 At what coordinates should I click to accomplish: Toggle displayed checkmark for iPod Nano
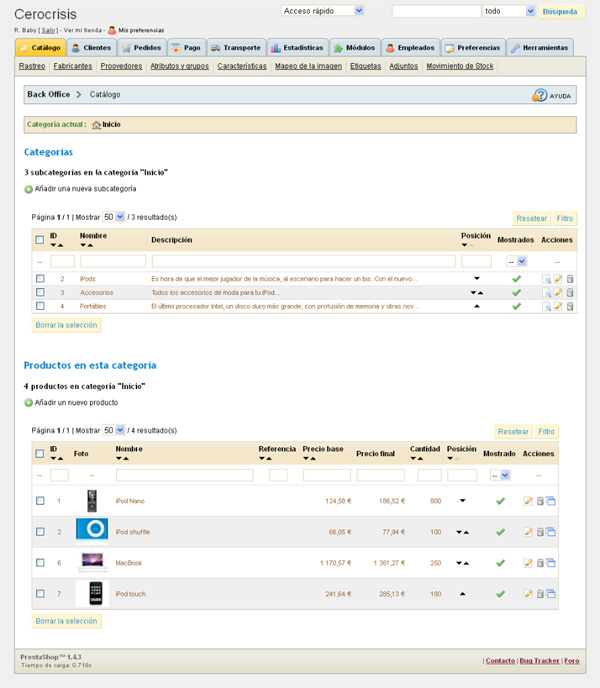click(x=500, y=501)
